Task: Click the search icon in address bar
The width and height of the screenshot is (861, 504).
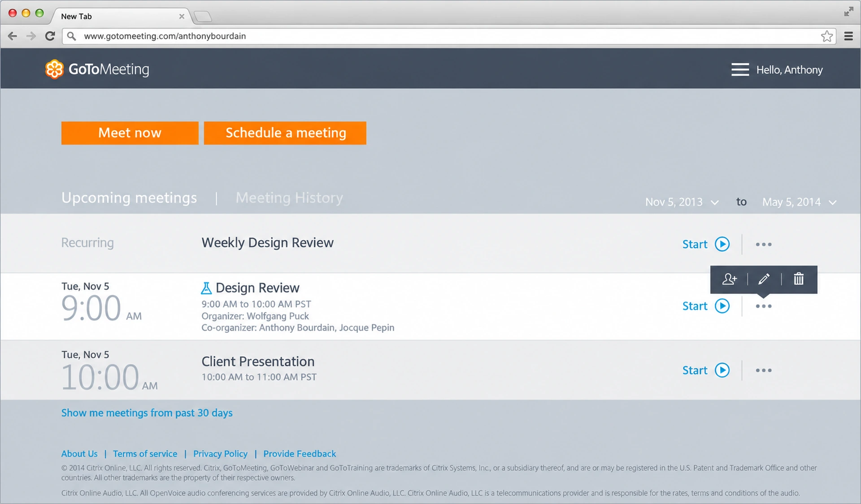Action: point(71,36)
